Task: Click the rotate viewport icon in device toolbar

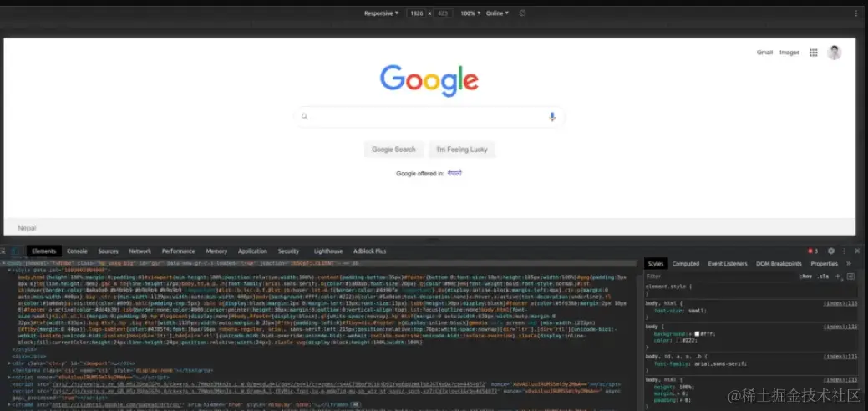Action: click(522, 13)
